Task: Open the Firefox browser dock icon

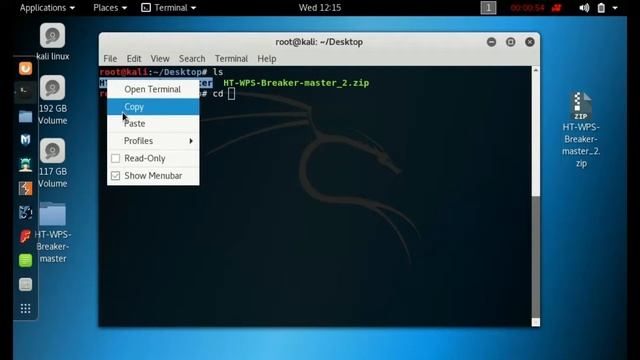Action: point(25,68)
